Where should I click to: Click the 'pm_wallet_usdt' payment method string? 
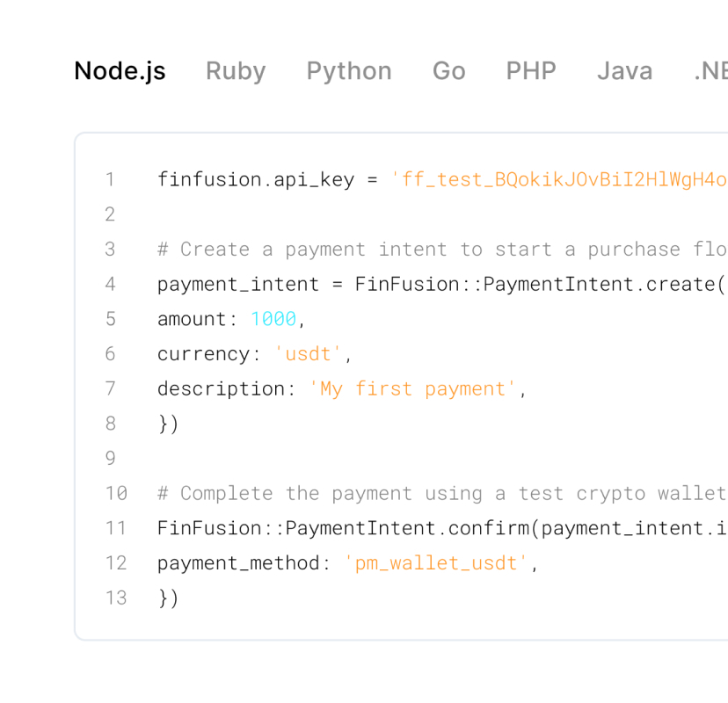(436, 563)
